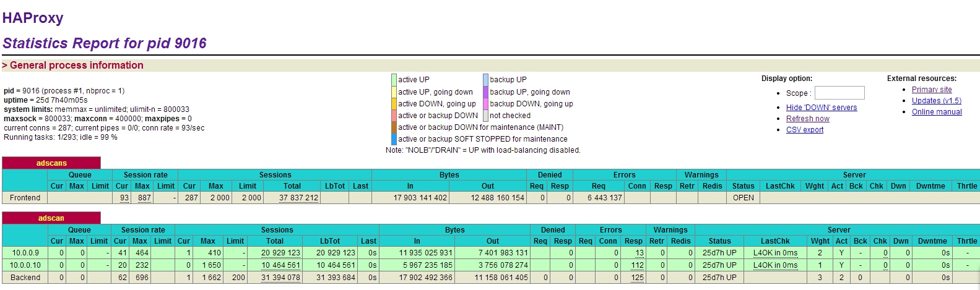Click the General process information heading
This screenshot has height=290, width=980.
click(x=74, y=66)
